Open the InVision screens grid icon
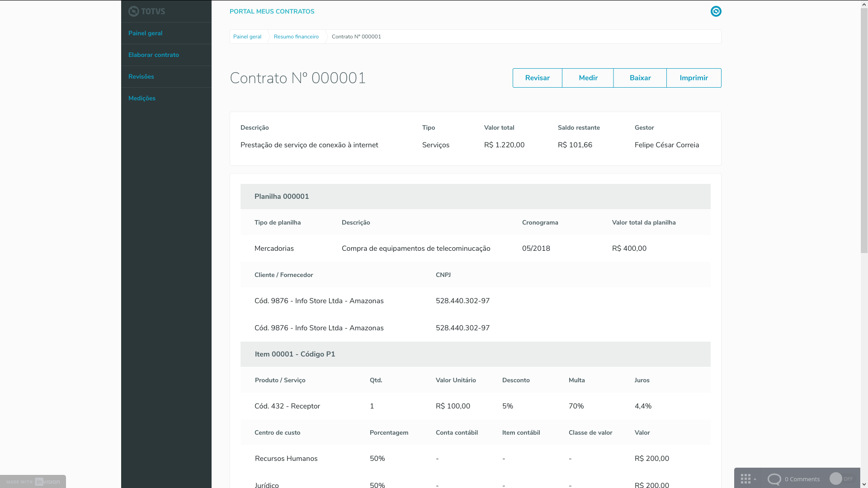868x488 pixels. point(745,479)
